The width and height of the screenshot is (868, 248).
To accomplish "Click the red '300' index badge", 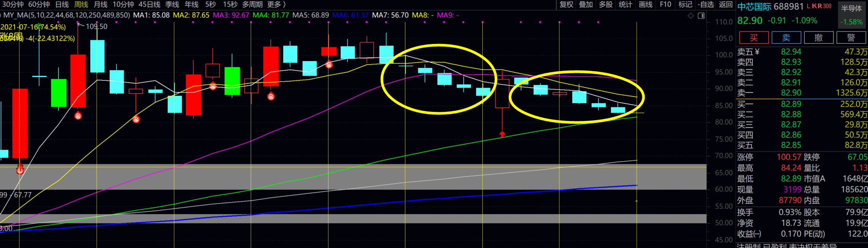I will point(827,6).
